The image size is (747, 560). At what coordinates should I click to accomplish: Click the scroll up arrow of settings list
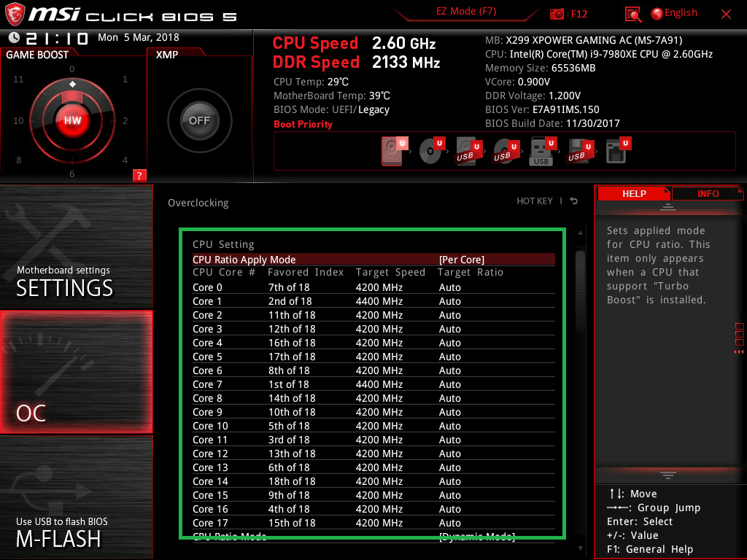point(580,233)
